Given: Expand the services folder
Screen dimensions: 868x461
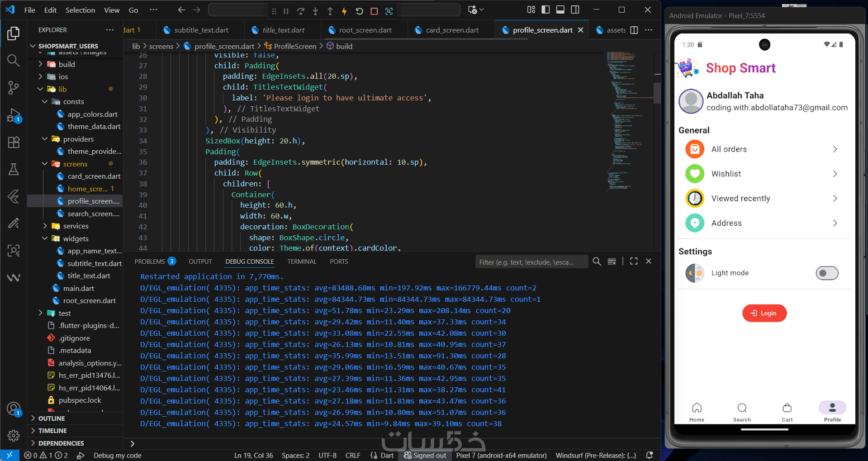Looking at the screenshot, I should (x=76, y=226).
